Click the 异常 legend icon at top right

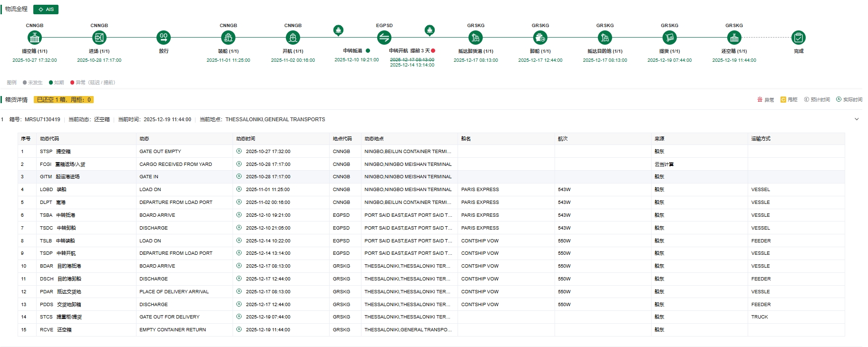(x=760, y=100)
